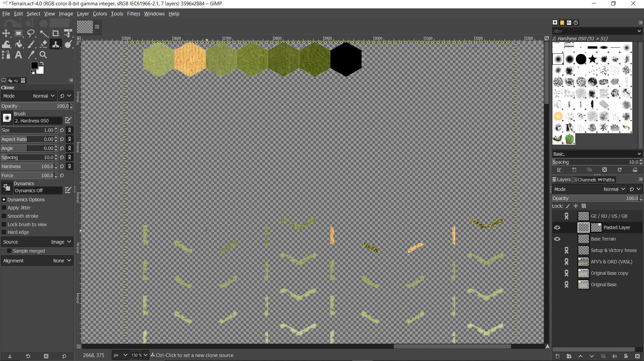This screenshot has width=644, height=361.
Task: Select the Dodge/Burn tool
Action: [68, 44]
